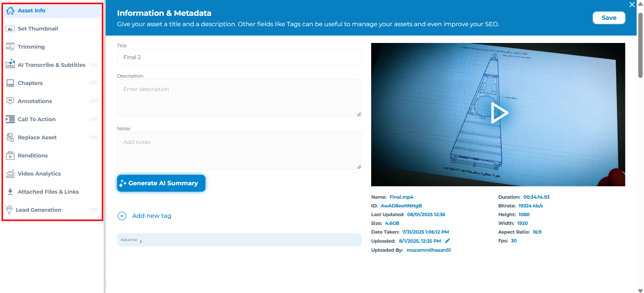Screen dimensions: 644x293
Task: Toggle the Lead Generation Off indicator
Action: [x=94, y=210]
